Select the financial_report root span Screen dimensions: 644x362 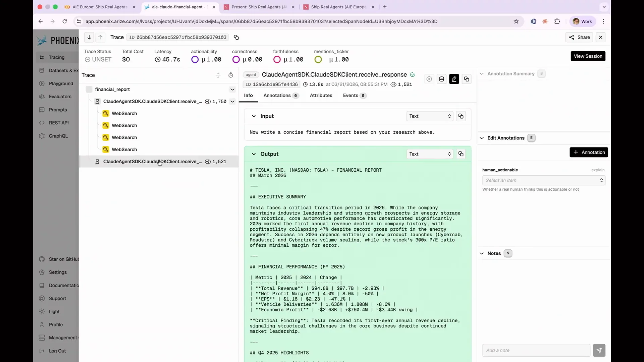coord(112,89)
